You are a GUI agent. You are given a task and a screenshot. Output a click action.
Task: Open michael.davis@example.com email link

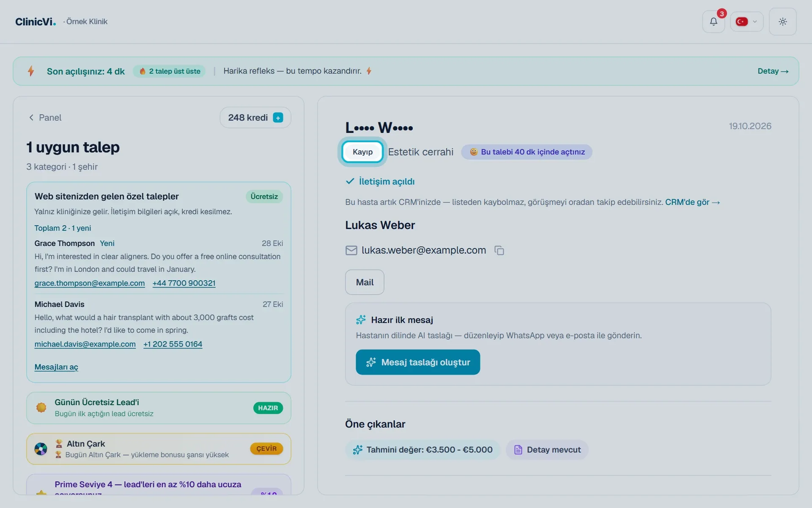pyautogui.click(x=85, y=344)
